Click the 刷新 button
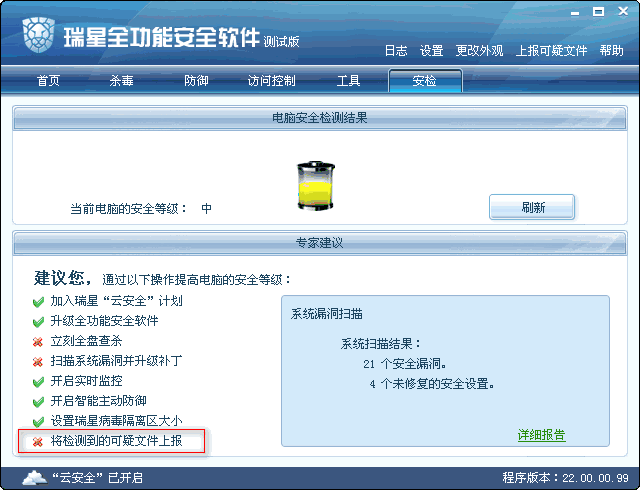The height and width of the screenshot is (490, 640). (532, 207)
